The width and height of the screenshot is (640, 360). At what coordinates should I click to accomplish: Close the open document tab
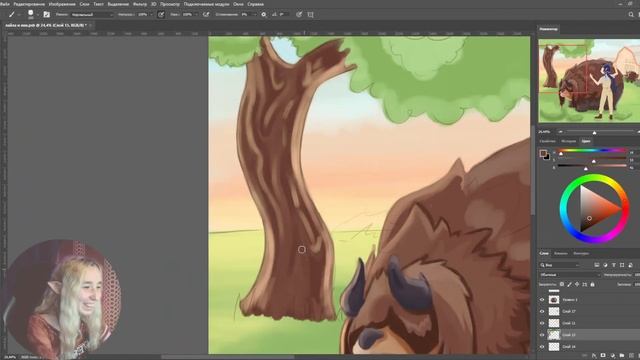coord(91,25)
